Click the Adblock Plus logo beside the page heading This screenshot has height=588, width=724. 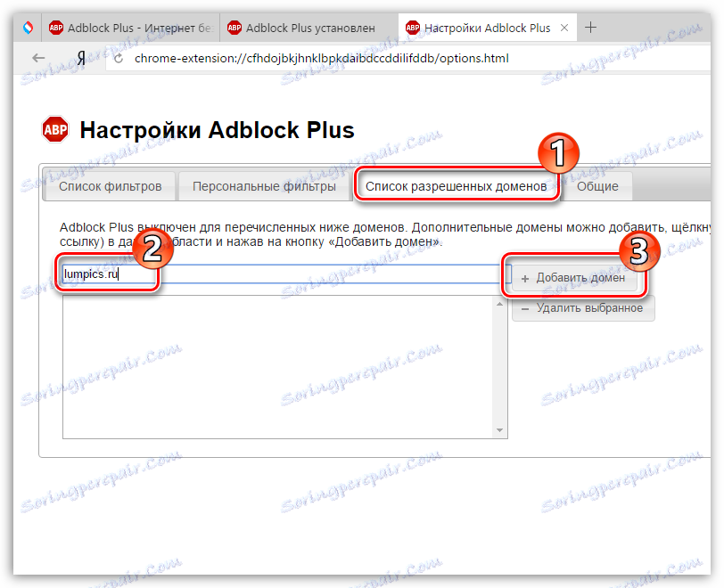(x=54, y=129)
